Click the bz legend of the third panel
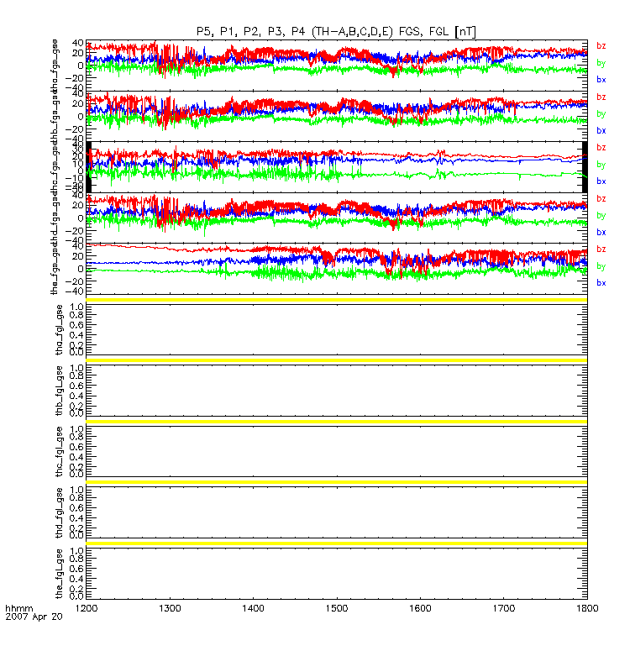Image resolution: width=630 pixels, height=672 pixels. (x=601, y=148)
